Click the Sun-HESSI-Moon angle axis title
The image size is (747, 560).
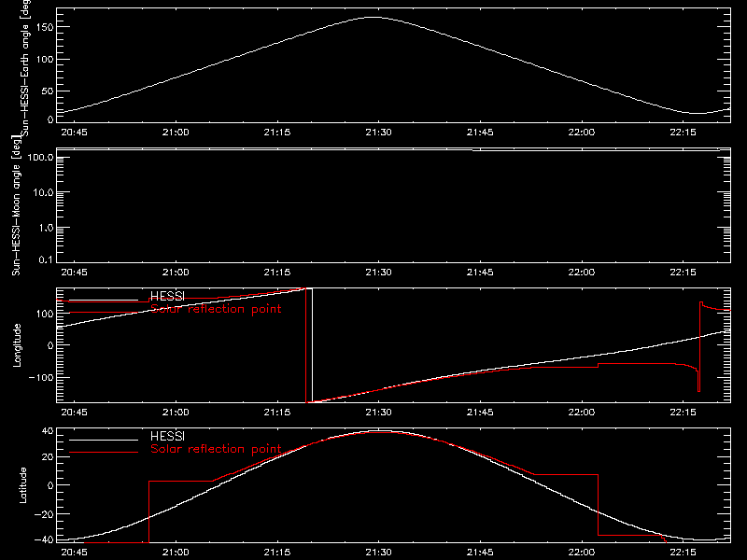pyautogui.click(x=16, y=205)
